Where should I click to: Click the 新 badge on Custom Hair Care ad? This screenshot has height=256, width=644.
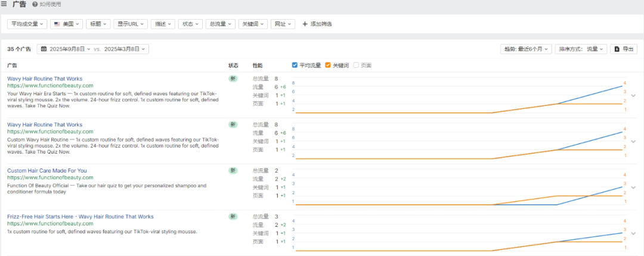[x=233, y=170]
